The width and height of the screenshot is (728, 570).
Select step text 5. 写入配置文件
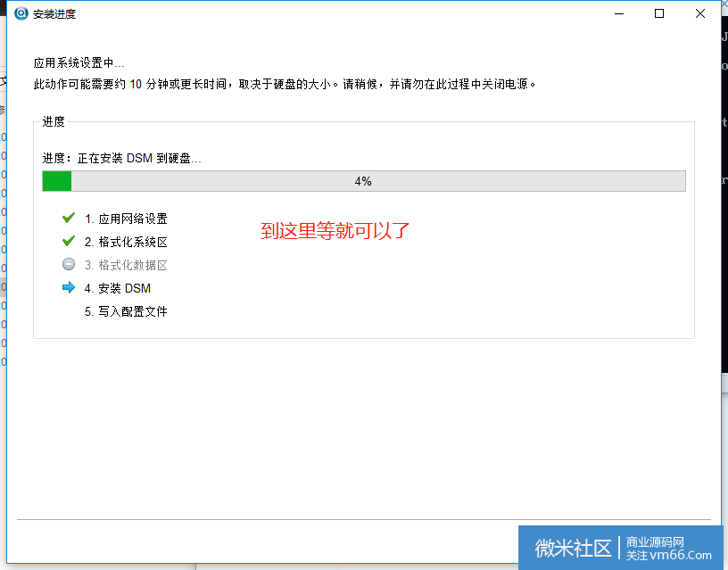pyautogui.click(x=126, y=311)
